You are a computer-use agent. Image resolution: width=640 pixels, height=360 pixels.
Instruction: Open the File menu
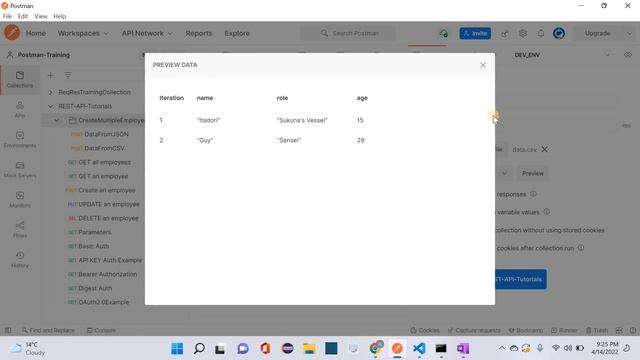(x=7, y=16)
